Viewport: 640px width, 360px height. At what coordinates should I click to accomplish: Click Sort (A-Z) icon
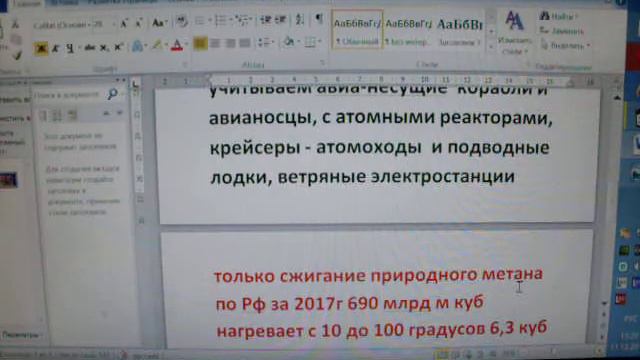[x=300, y=19]
